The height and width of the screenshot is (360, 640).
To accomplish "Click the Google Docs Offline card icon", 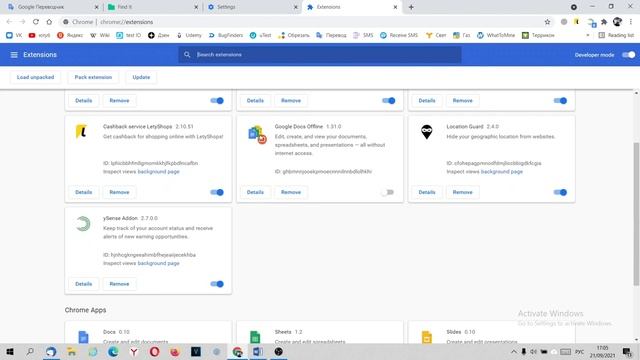I will 257,135.
